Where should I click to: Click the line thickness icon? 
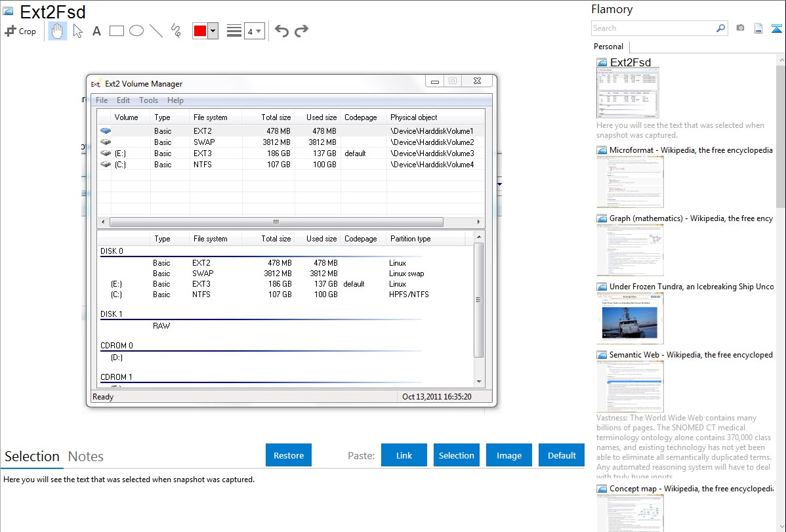pos(234,31)
